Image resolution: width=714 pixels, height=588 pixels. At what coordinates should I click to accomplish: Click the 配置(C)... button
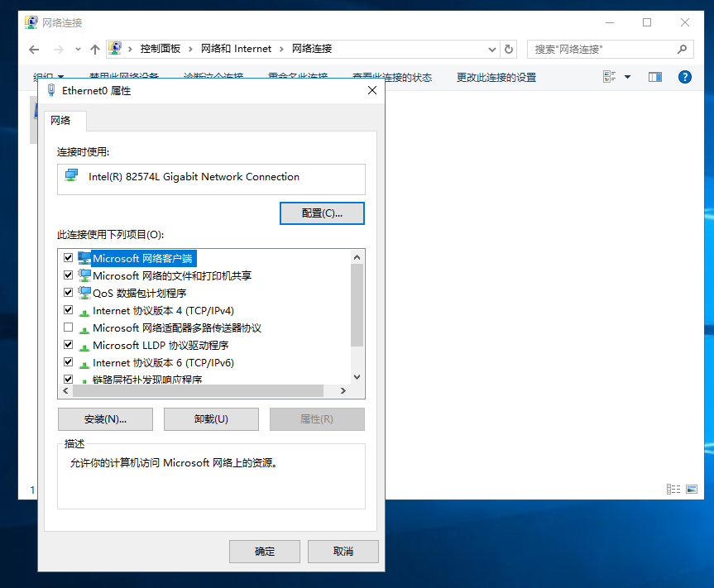322,213
